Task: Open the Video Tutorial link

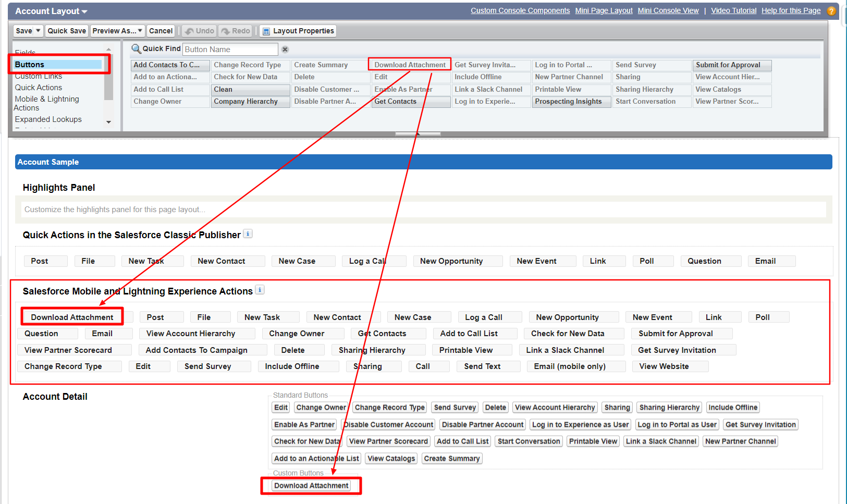Action: click(733, 10)
